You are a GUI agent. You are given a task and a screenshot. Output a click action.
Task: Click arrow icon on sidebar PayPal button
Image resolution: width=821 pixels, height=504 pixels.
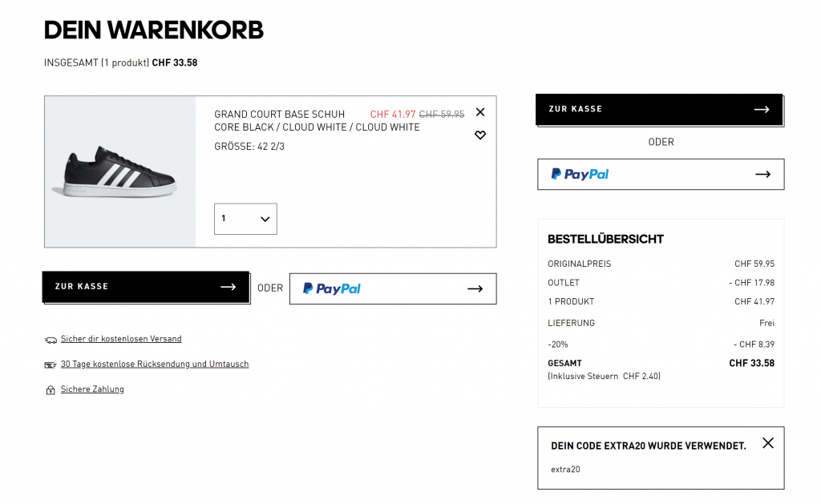762,174
